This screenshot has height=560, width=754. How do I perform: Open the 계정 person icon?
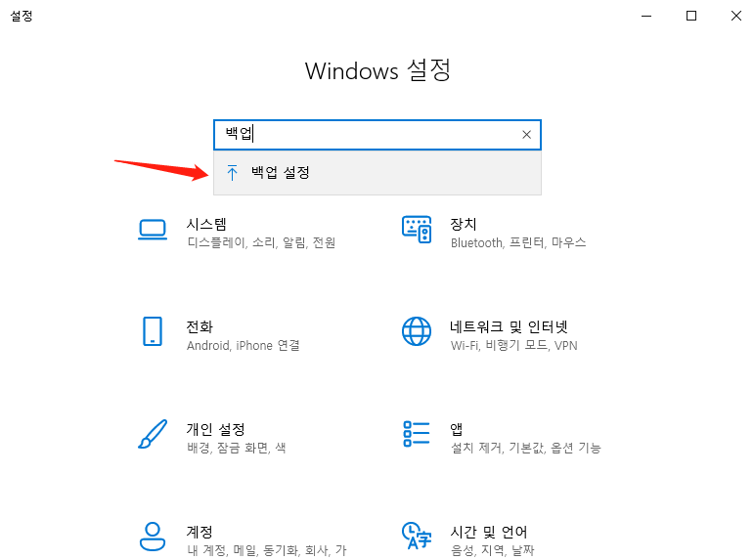click(x=153, y=537)
